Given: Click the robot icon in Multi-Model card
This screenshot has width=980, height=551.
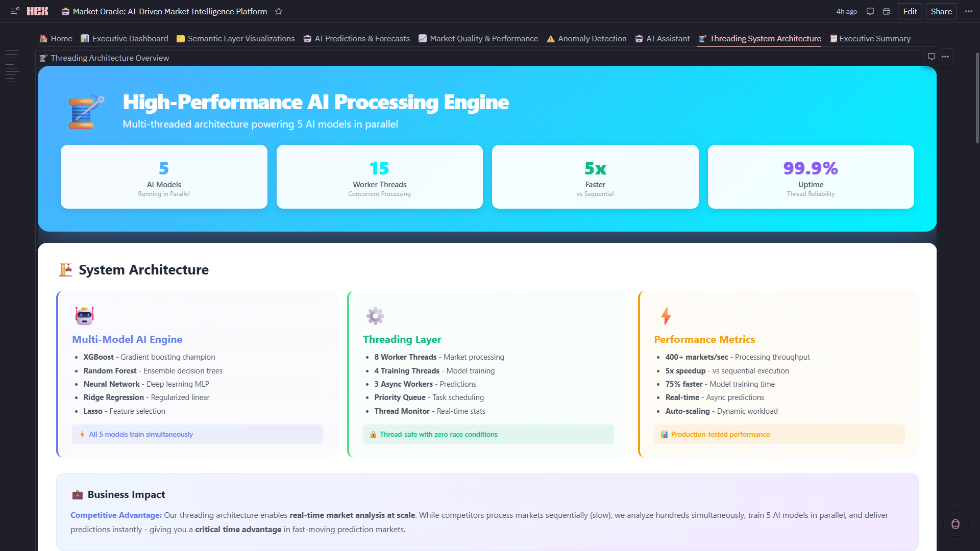Looking at the screenshot, I should pyautogui.click(x=84, y=316).
